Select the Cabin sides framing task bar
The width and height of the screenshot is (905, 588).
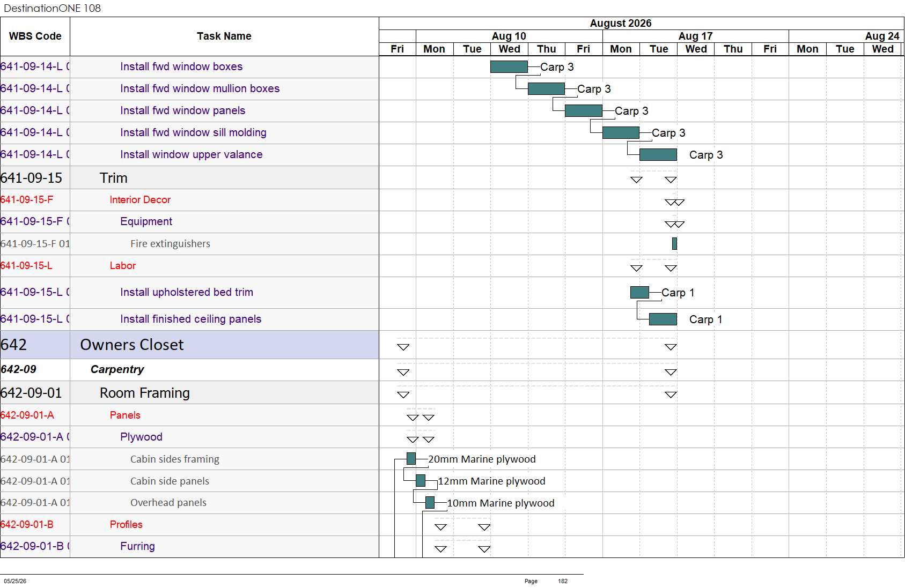point(411,458)
